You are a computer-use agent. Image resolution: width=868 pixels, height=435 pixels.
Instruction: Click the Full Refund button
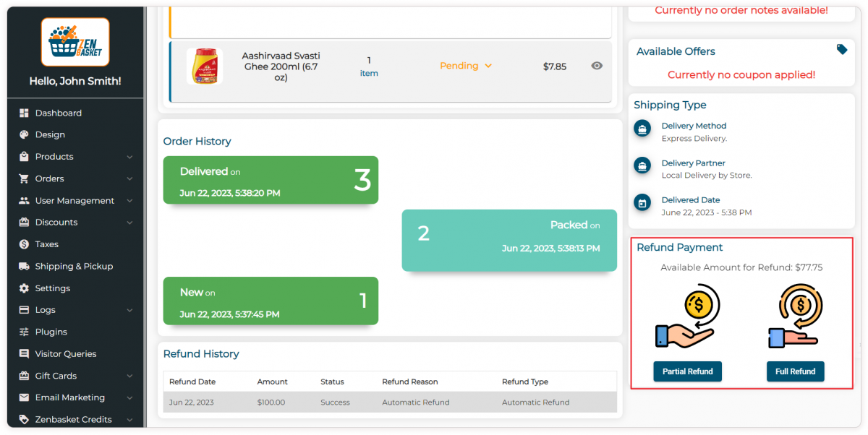795,371
